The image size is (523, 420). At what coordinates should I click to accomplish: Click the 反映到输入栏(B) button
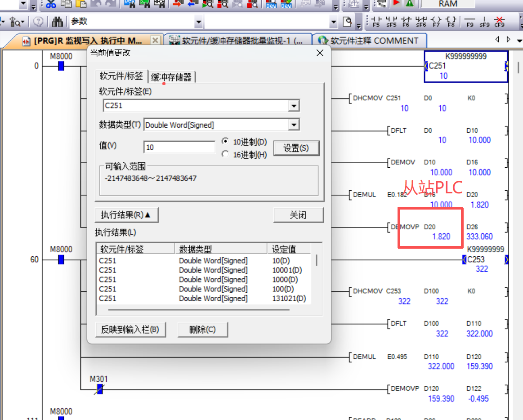tap(130, 330)
